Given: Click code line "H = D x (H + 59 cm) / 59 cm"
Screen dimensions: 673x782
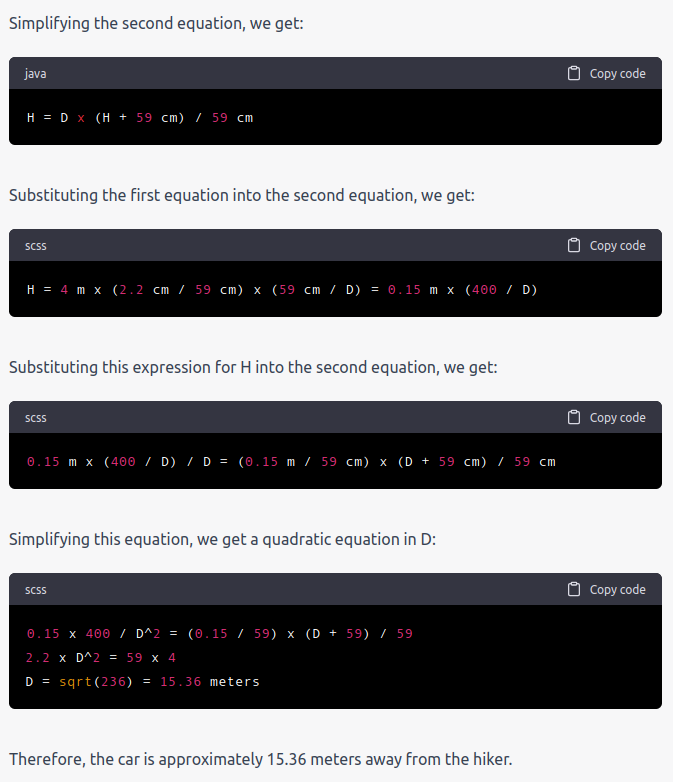Looking at the screenshot, I should point(140,118).
